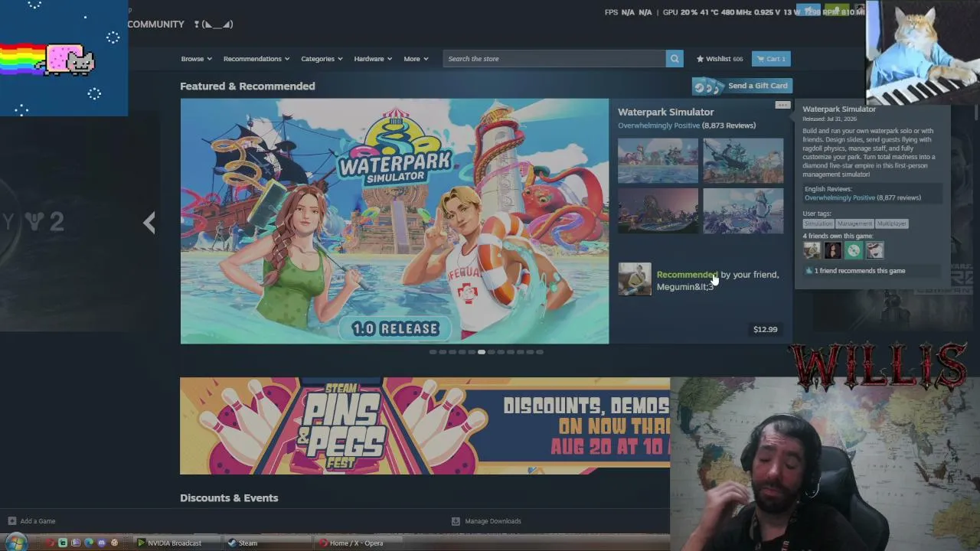Viewport: 980px width, 551px height.
Task: Click the store search magnifier button
Action: 675,59
